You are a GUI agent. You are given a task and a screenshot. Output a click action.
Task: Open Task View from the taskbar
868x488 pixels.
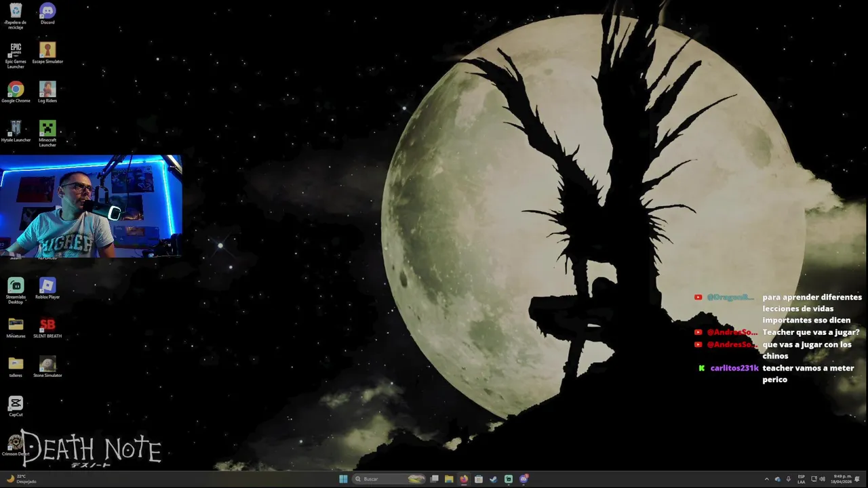coord(435,479)
